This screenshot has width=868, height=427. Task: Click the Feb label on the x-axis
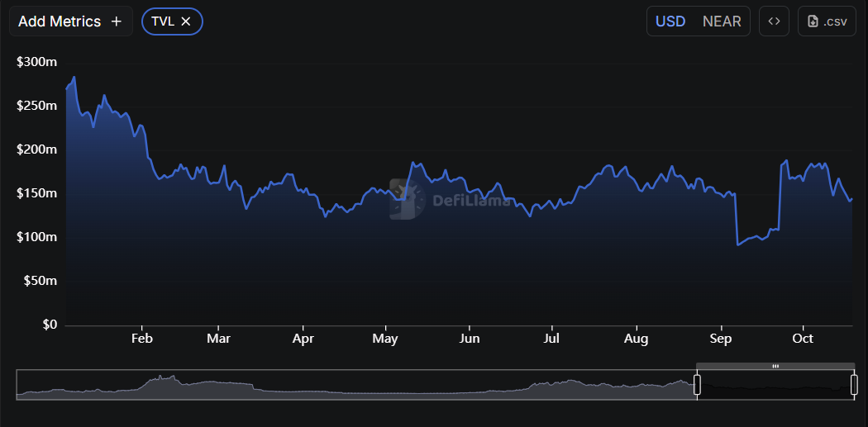pyautogui.click(x=142, y=339)
